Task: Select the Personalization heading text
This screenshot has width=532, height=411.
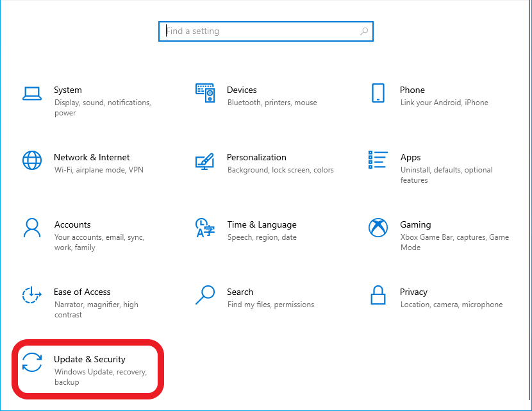Action: [x=256, y=158]
